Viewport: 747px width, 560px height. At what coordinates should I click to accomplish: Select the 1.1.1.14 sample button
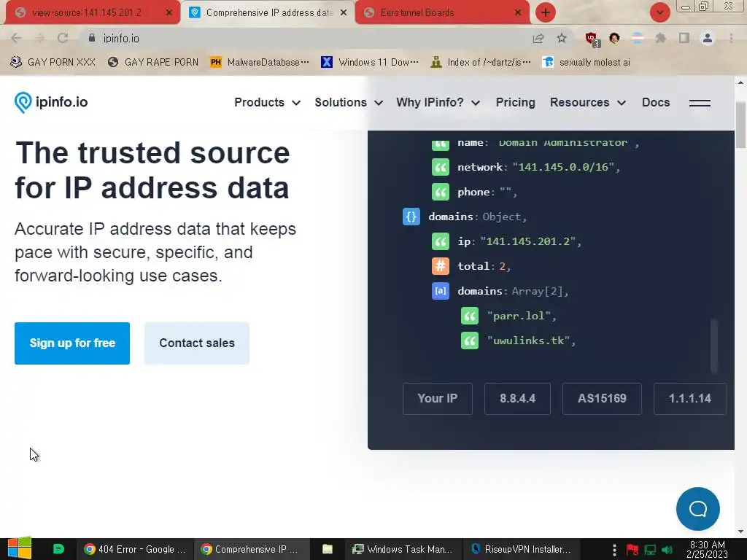(690, 399)
